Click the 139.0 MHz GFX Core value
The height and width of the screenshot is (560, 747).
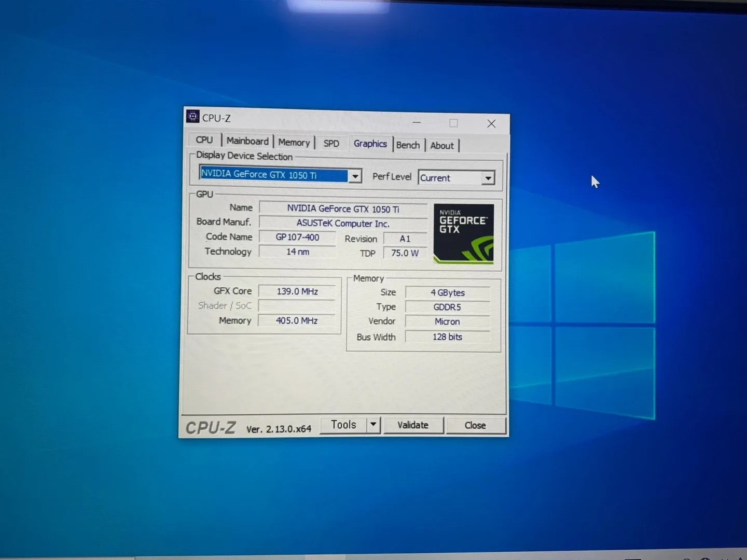pyautogui.click(x=297, y=291)
